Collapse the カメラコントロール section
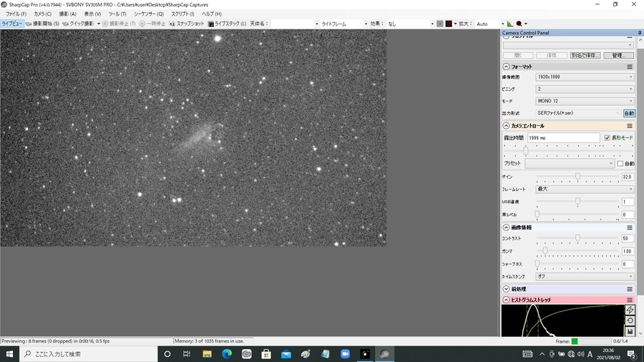Image resolution: width=644 pixels, height=362 pixels. [506, 126]
